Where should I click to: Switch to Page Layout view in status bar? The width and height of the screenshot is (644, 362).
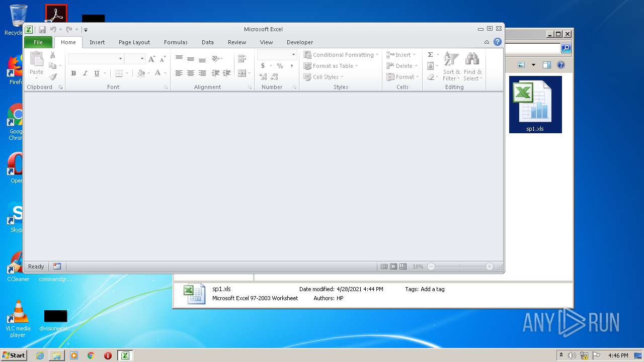(x=393, y=266)
